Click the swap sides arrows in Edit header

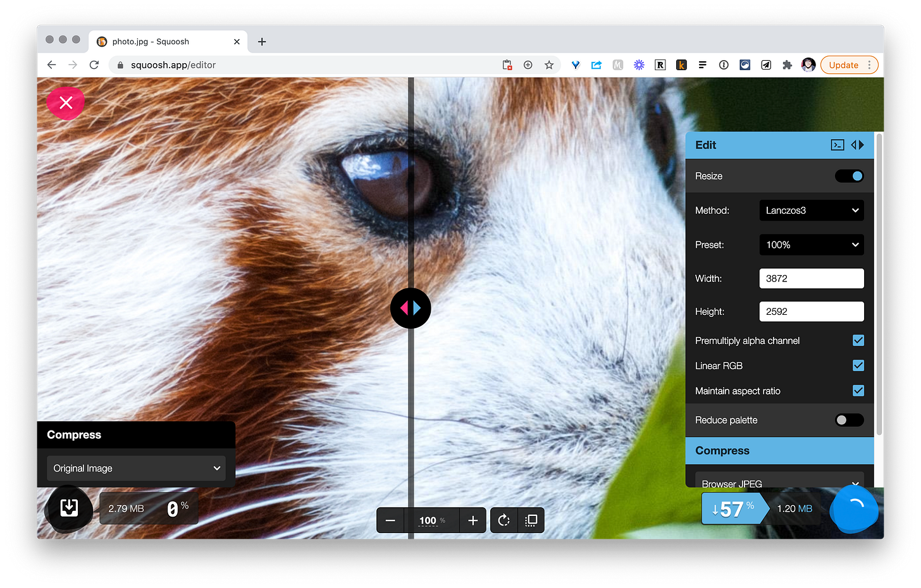click(857, 145)
